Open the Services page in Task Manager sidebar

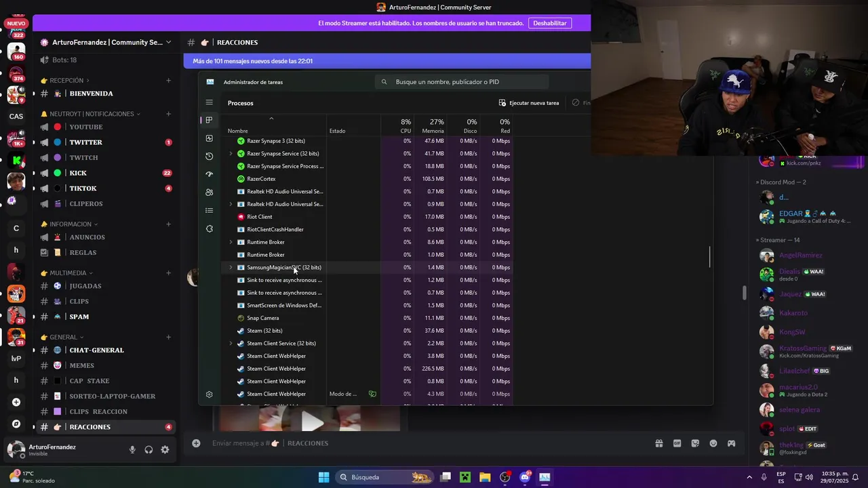click(209, 228)
